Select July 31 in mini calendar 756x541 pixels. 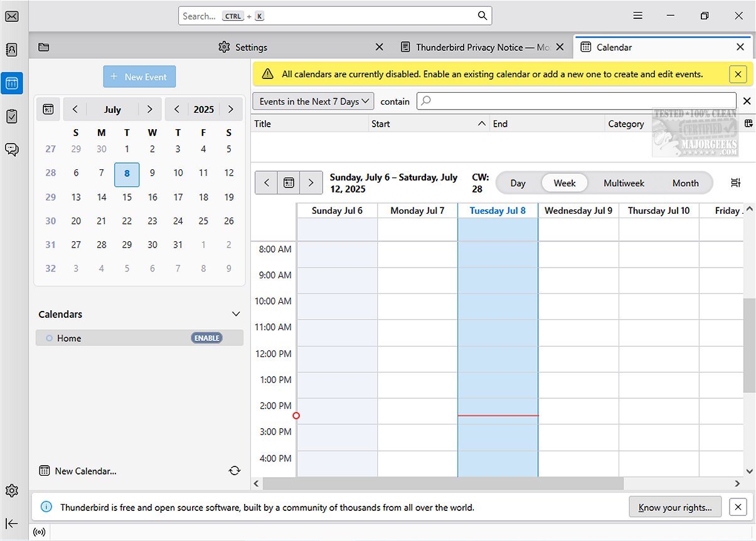[x=178, y=244]
